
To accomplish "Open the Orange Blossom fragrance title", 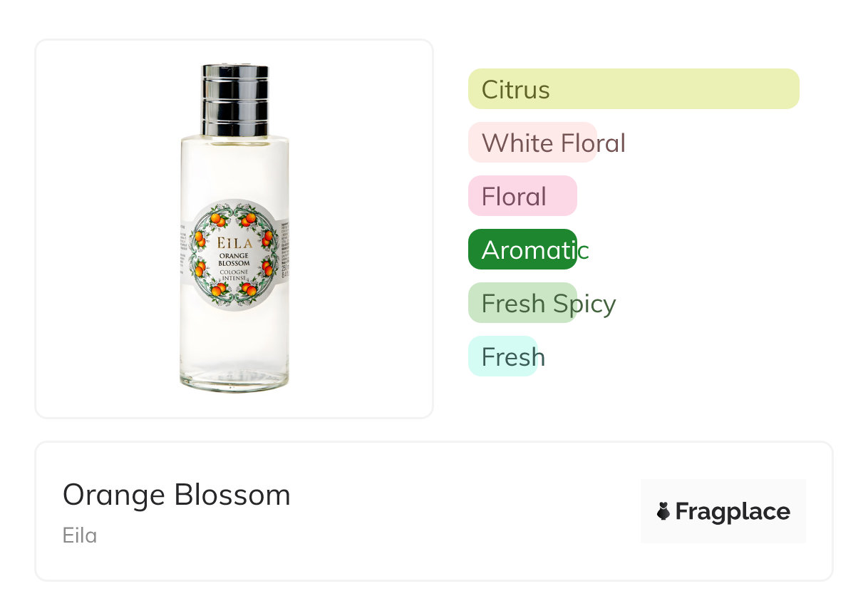I will [177, 495].
